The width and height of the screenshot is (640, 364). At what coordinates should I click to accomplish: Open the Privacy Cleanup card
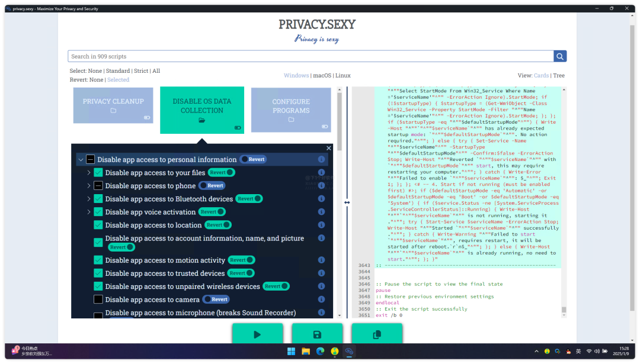[x=113, y=105]
